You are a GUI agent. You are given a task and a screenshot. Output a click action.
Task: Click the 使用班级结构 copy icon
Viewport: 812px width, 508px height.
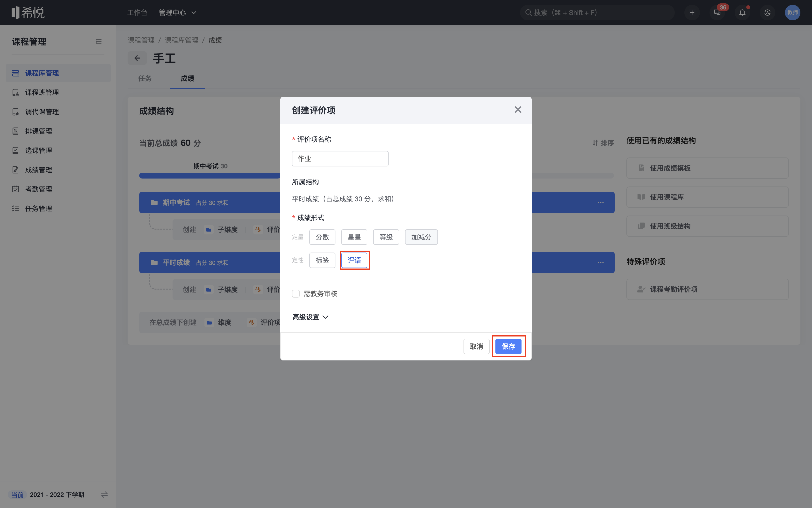(641, 226)
